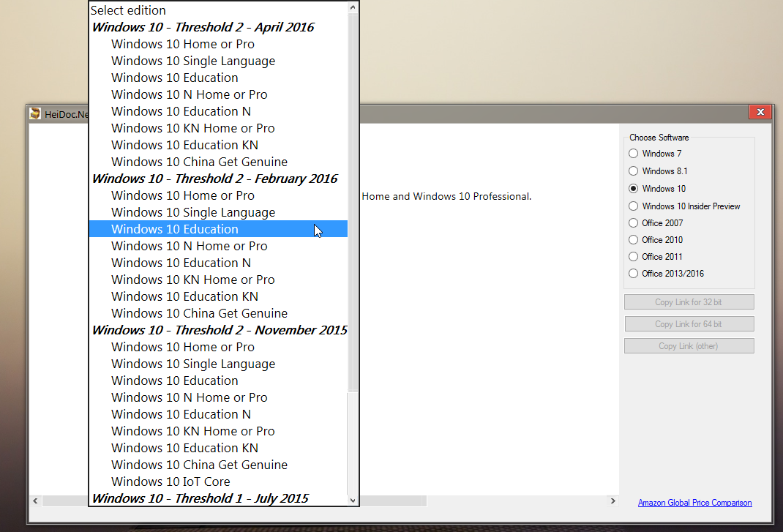Open Amazon Global Price Comparison link
This screenshot has height=532, width=783.
(x=694, y=503)
